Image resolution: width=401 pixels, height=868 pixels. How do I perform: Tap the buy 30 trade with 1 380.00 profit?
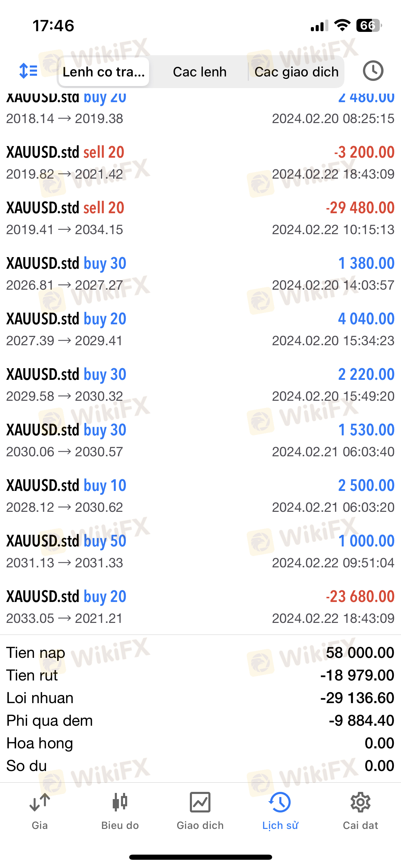tap(200, 274)
